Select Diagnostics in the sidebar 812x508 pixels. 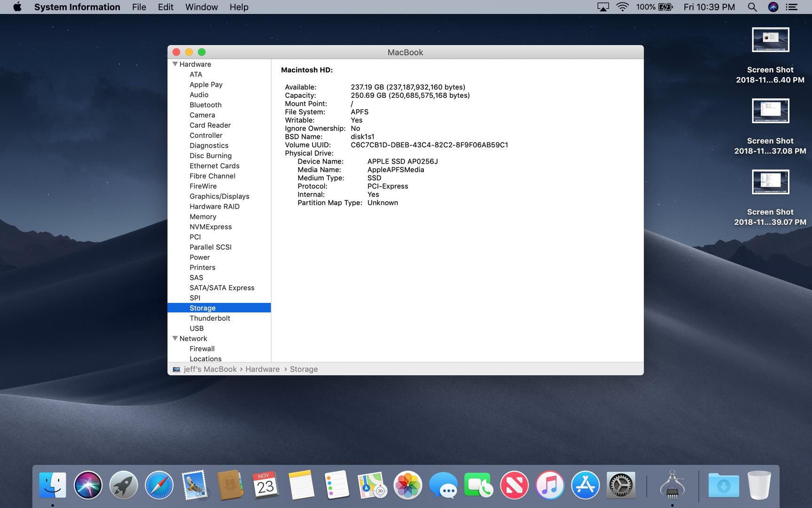[x=209, y=145]
